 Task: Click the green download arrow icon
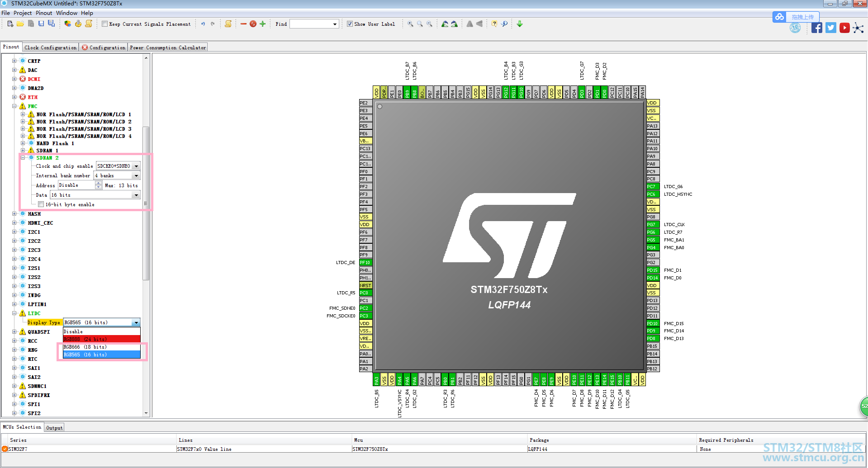520,24
